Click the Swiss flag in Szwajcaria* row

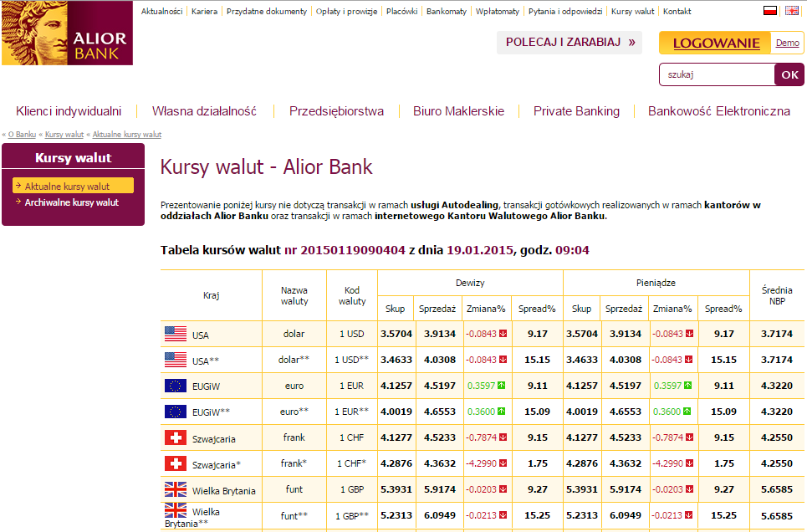[176, 463]
